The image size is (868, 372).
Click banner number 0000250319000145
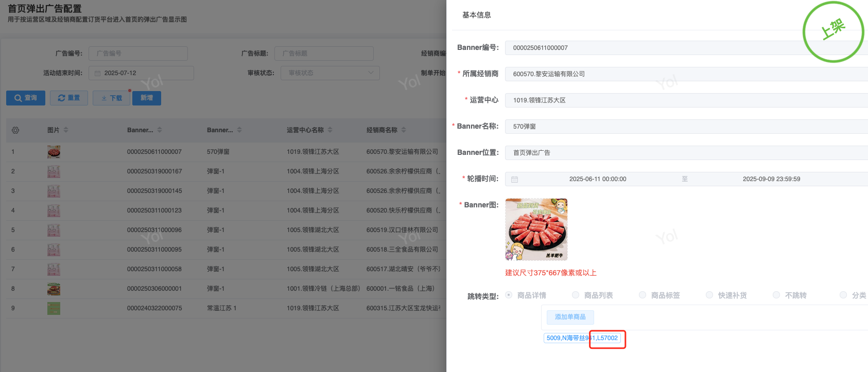[x=154, y=191]
